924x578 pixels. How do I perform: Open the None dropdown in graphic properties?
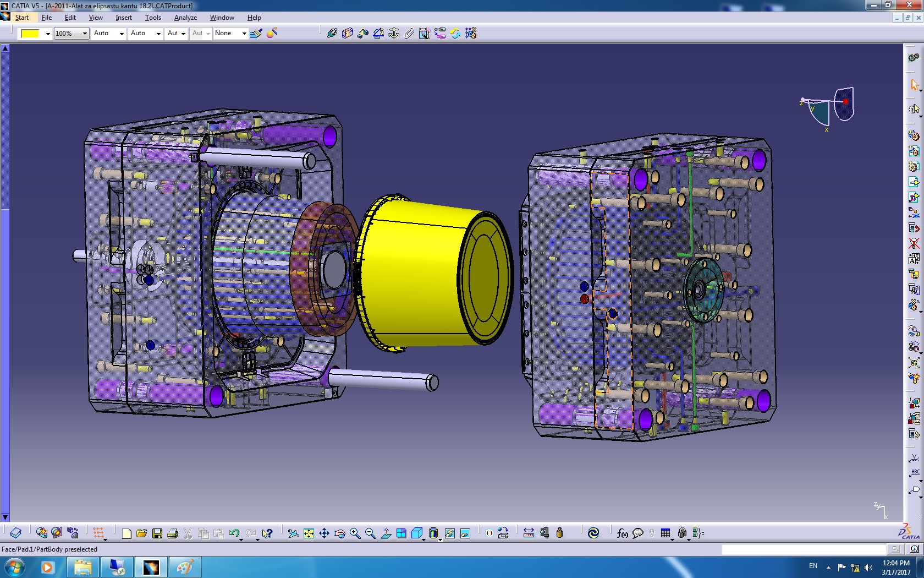click(x=244, y=34)
